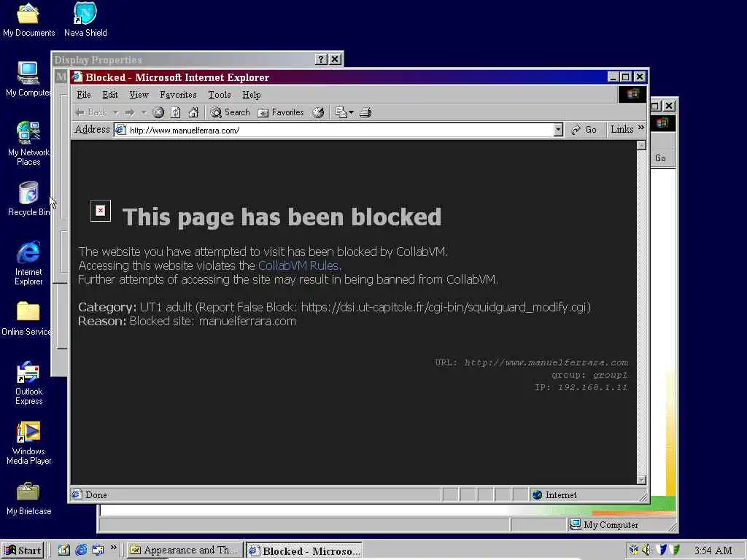Screen dimensions: 747x560
Task: Click the taskbar clock showing 3:54 AM
Action: [713, 551]
